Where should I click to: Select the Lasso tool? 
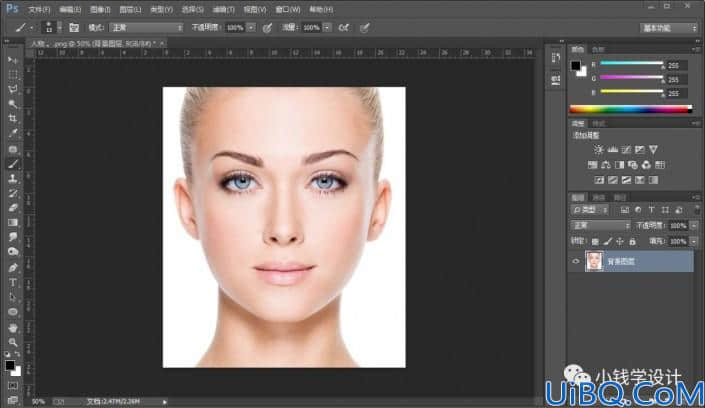point(13,89)
